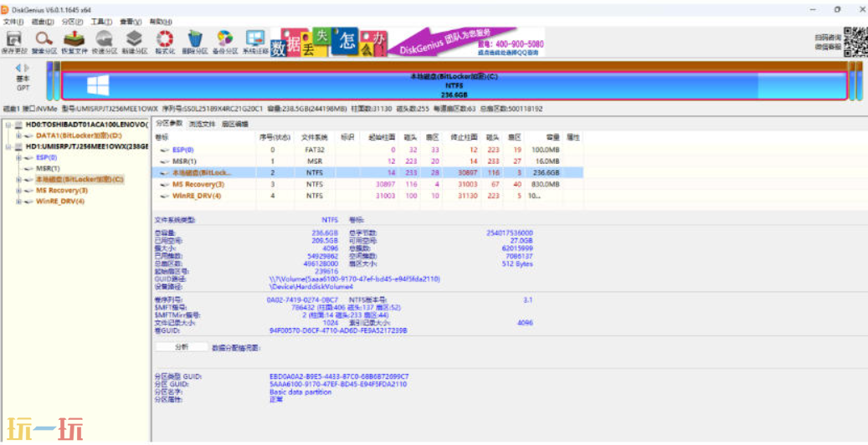The width and height of the screenshot is (868, 445).
Task: Click the Recover Files (恢复文件) toolbar icon
Action: coord(74,42)
